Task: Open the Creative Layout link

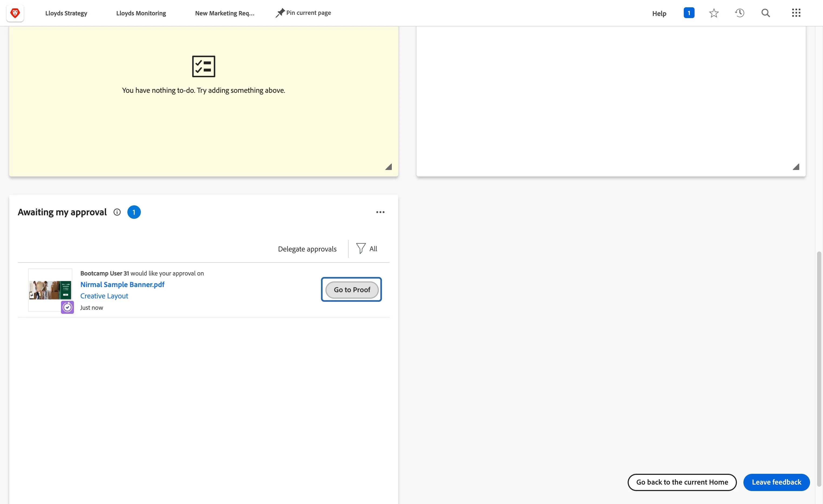Action: 104,296
